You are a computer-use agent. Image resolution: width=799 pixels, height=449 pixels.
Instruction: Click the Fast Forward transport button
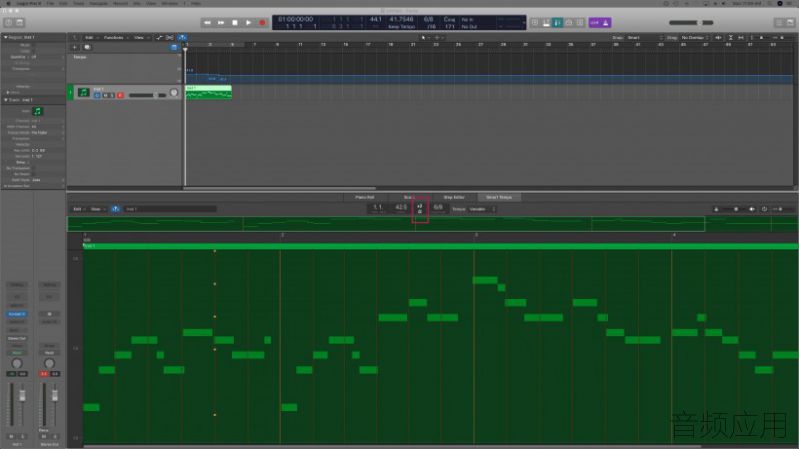tap(221, 23)
